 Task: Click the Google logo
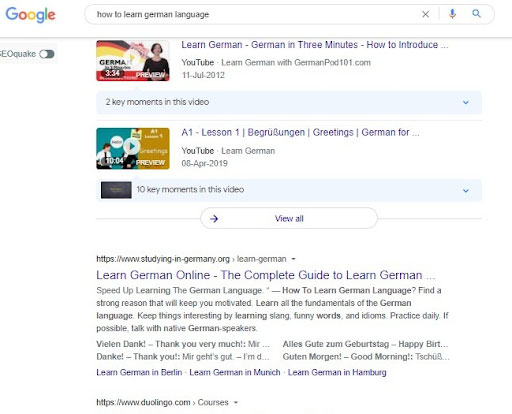[x=30, y=15]
